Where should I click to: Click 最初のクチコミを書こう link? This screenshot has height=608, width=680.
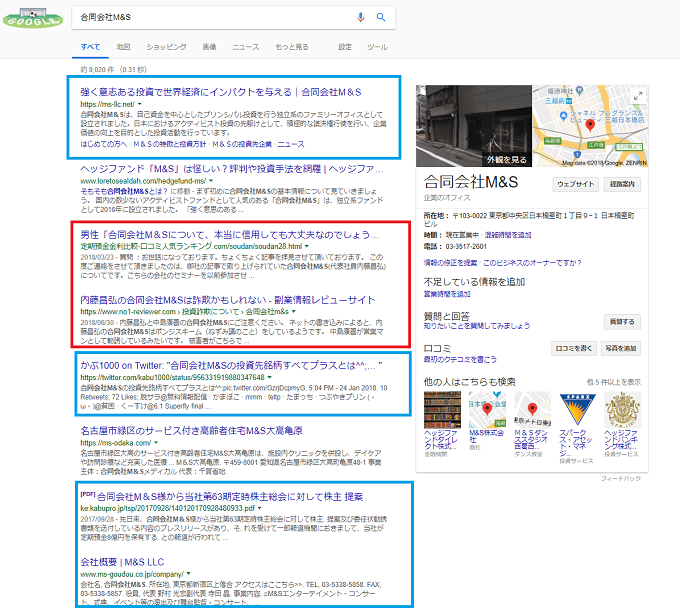pyautogui.click(x=460, y=360)
